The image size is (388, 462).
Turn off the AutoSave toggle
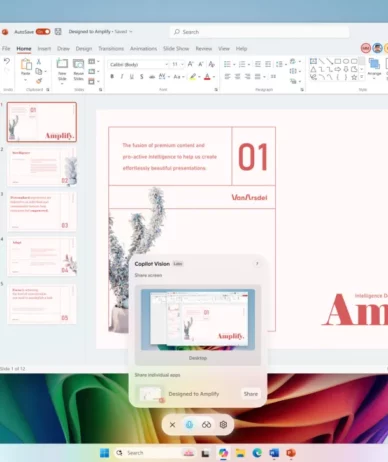pos(43,32)
